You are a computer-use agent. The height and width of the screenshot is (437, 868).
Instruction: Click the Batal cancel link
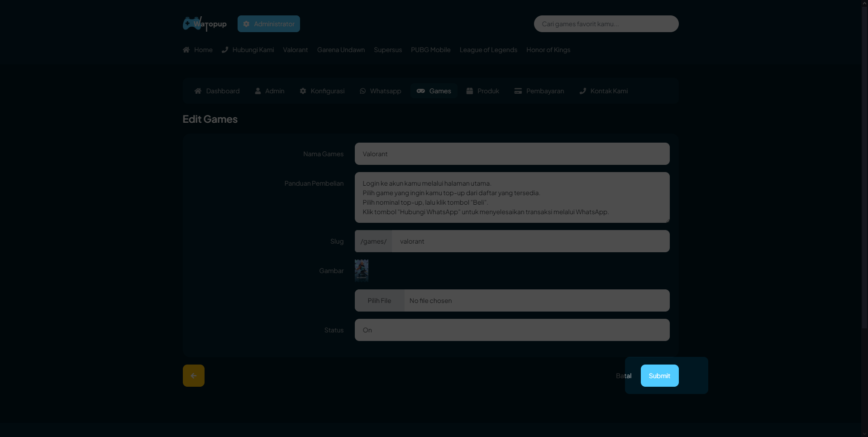[624, 376]
